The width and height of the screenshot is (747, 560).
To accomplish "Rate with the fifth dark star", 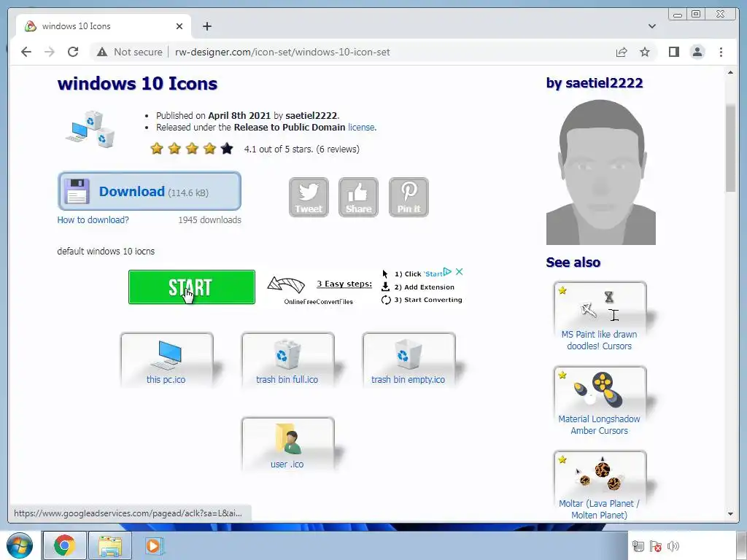I will point(227,149).
